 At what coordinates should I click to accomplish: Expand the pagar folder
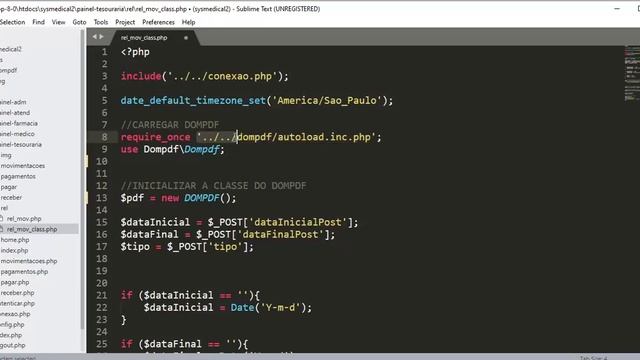(x=9, y=187)
